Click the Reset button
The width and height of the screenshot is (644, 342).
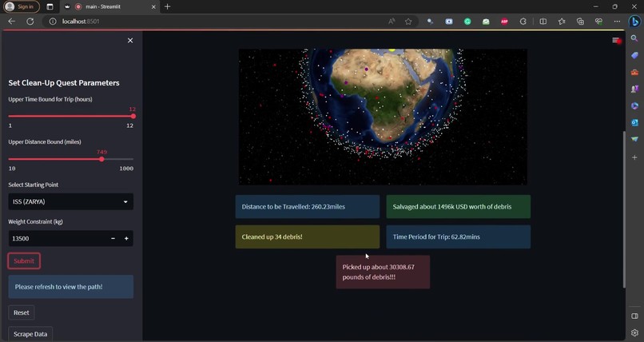pos(22,312)
